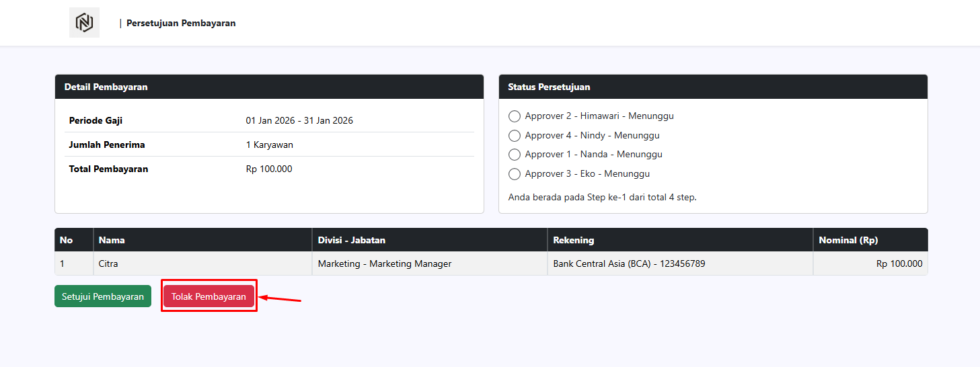Image resolution: width=980 pixels, height=367 pixels.
Task: Select Approver 4 Nindy radio circle
Action: [x=515, y=136]
